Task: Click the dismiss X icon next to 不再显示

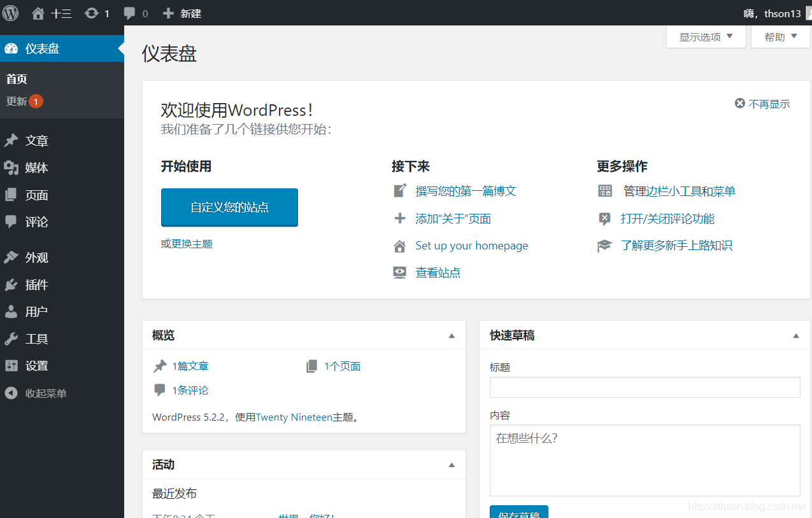Action: tap(740, 103)
